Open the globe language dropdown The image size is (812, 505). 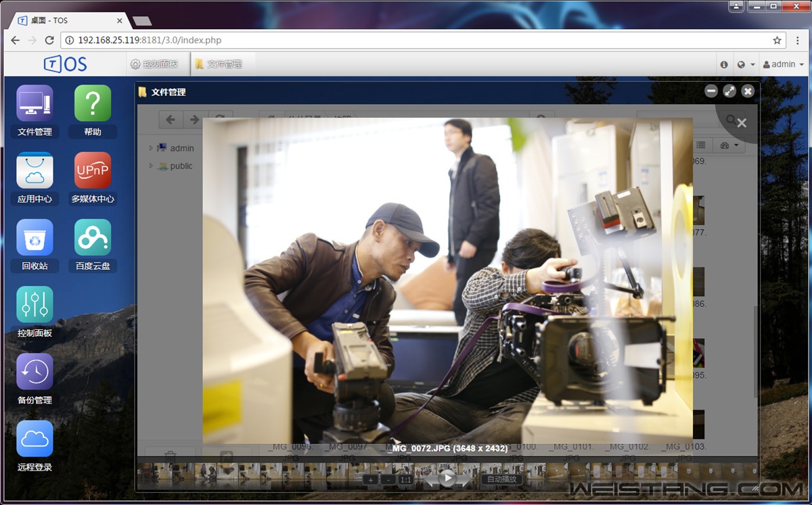point(746,64)
